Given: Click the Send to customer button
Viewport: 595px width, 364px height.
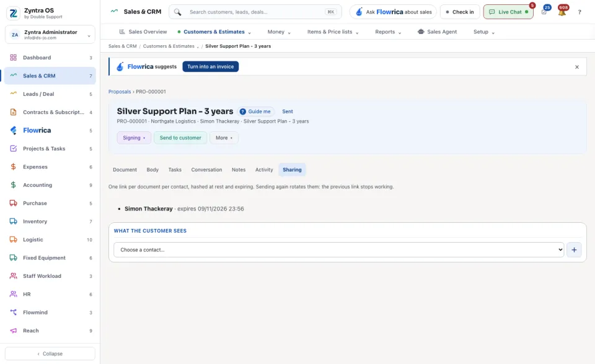Looking at the screenshot, I should 180,137.
